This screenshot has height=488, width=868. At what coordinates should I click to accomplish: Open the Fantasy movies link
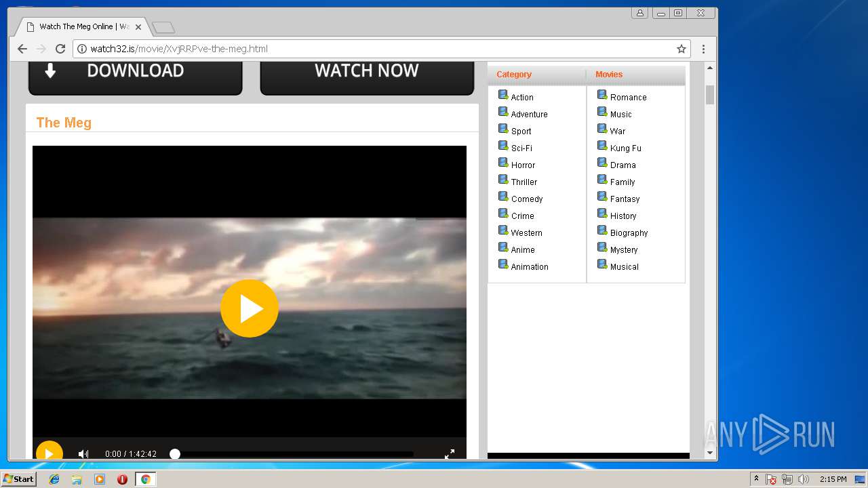point(625,199)
